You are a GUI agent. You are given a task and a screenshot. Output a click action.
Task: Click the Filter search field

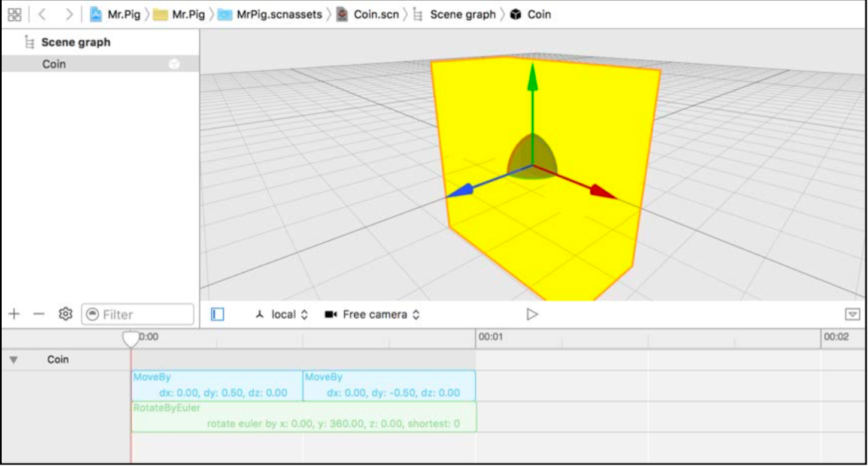(138, 314)
